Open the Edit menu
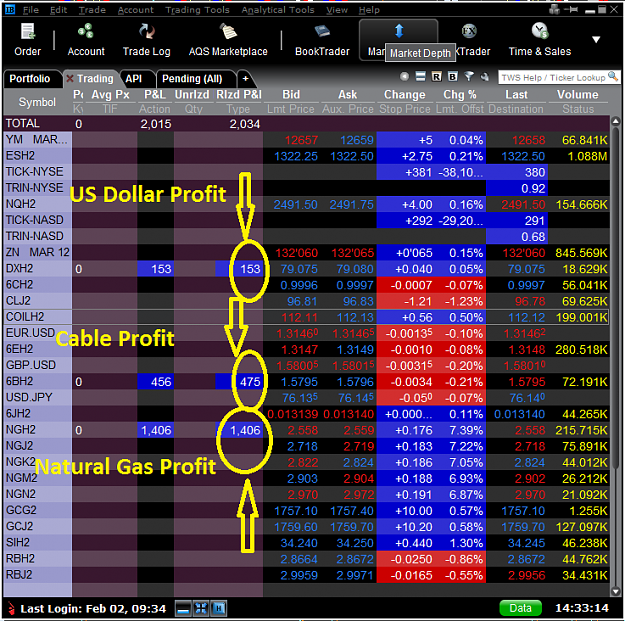This screenshot has height=621, width=625. tap(58, 10)
